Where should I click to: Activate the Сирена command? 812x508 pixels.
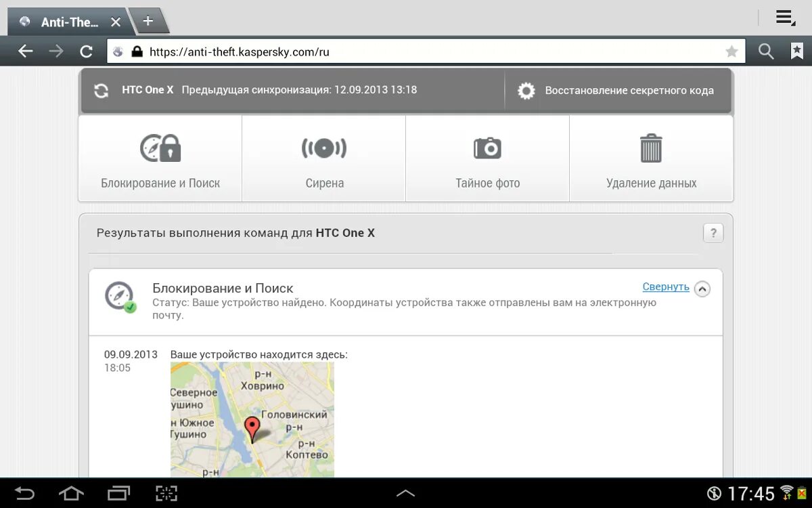[324, 158]
